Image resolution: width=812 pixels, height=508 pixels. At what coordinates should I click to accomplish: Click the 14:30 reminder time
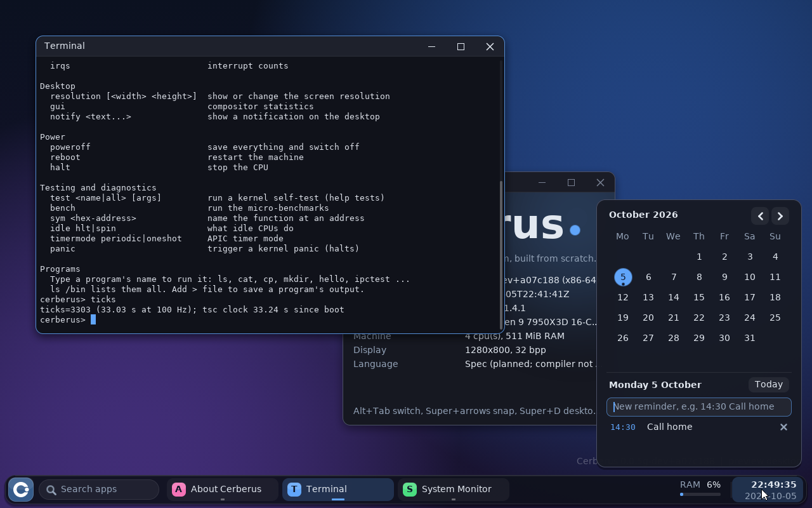click(x=623, y=427)
